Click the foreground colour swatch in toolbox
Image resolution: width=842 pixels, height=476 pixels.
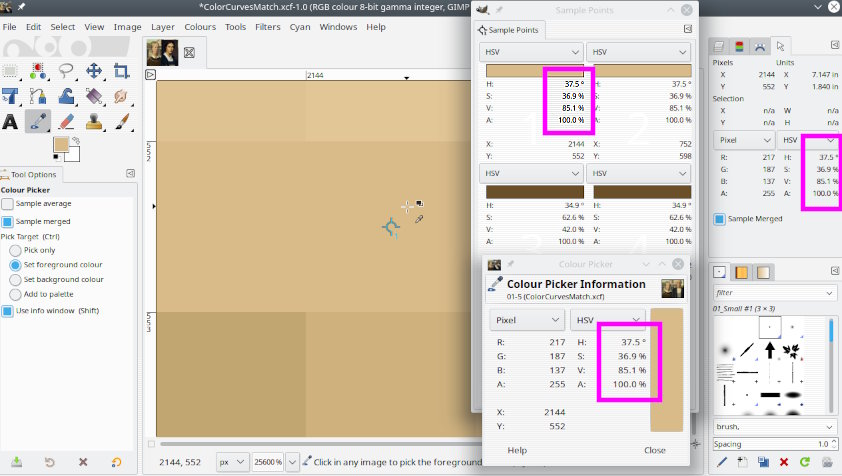(x=61, y=144)
